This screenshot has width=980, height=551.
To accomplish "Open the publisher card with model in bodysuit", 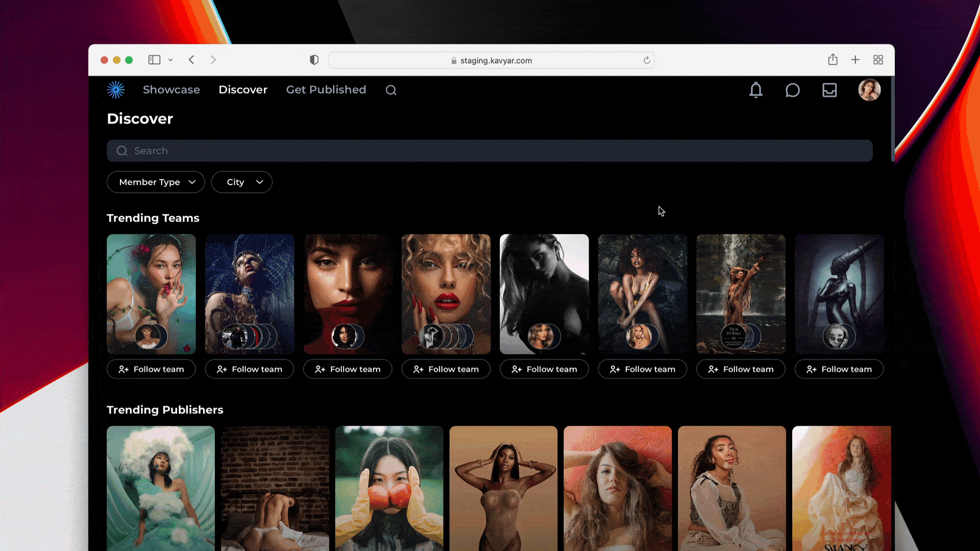I will [x=503, y=488].
